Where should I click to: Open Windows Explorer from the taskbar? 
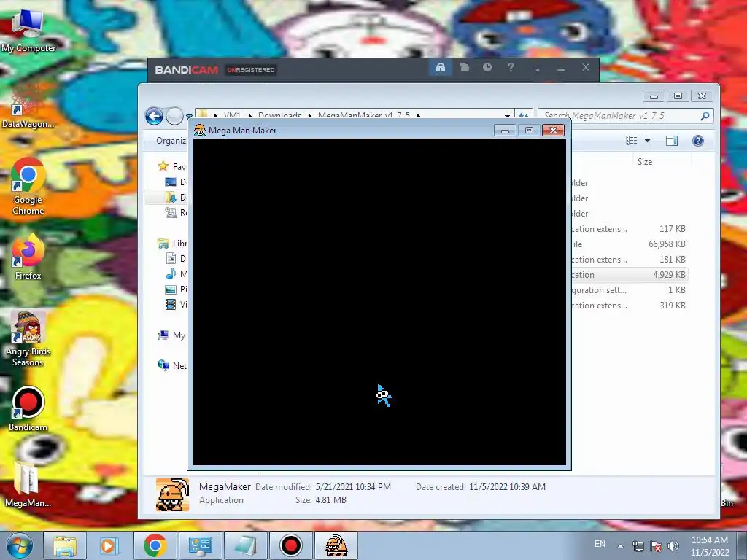click(x=65, y=545)
